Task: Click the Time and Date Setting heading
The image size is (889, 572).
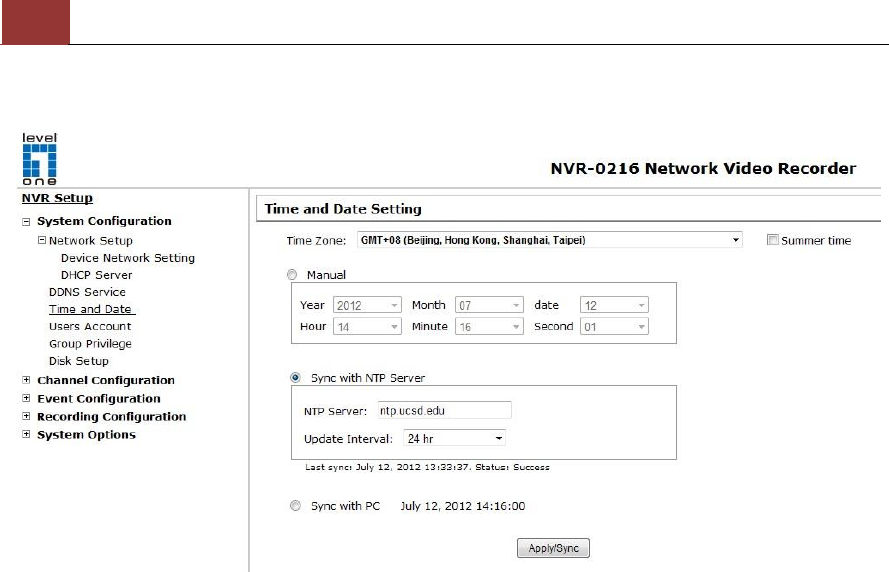Action: (343, 209)
